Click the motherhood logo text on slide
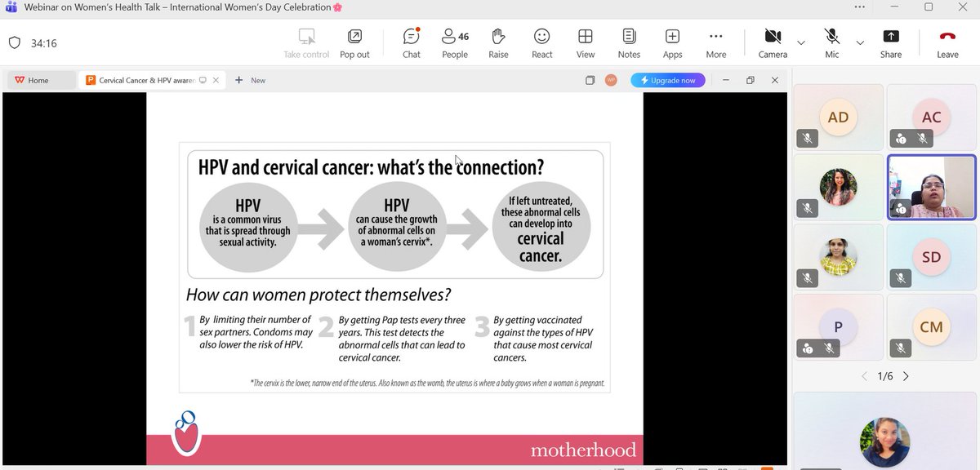 click(x=583, y=450)
